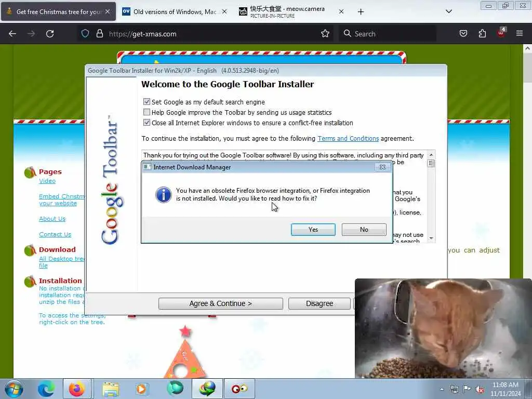532x399 pixels.
Task: Open Save to Pocket
Action: tap(463, 34)
